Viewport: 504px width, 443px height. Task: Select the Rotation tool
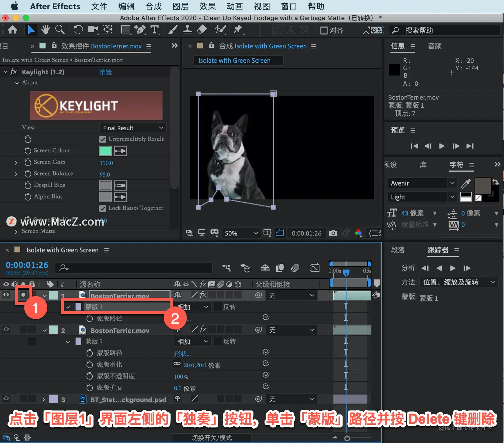(78, 30)
